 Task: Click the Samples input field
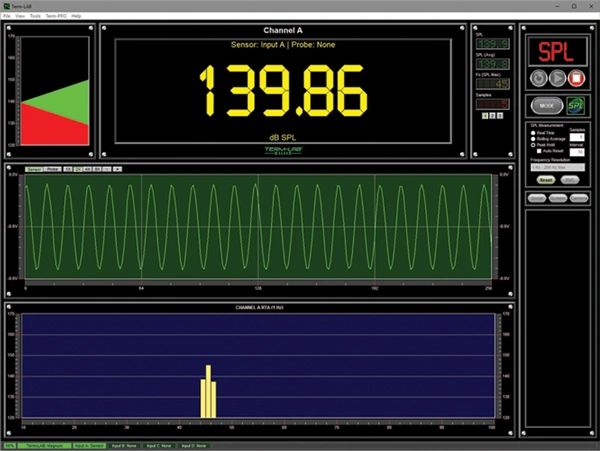click(578, 137)
